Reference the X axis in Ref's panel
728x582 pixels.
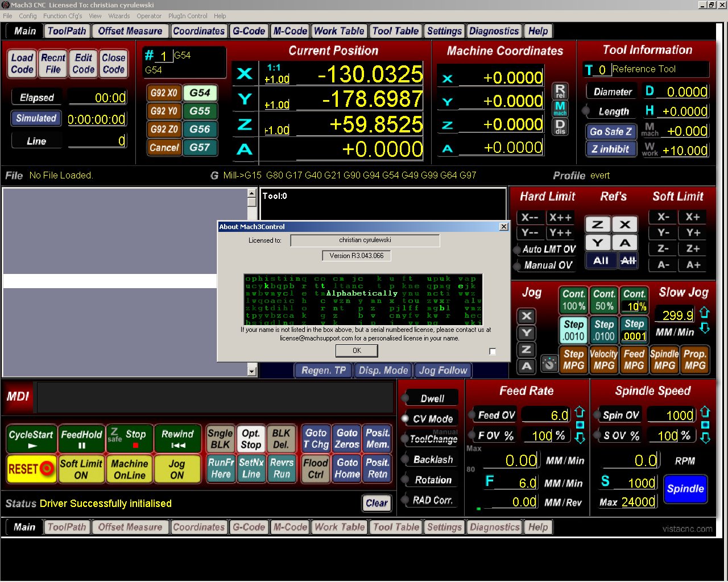point(625,224)
